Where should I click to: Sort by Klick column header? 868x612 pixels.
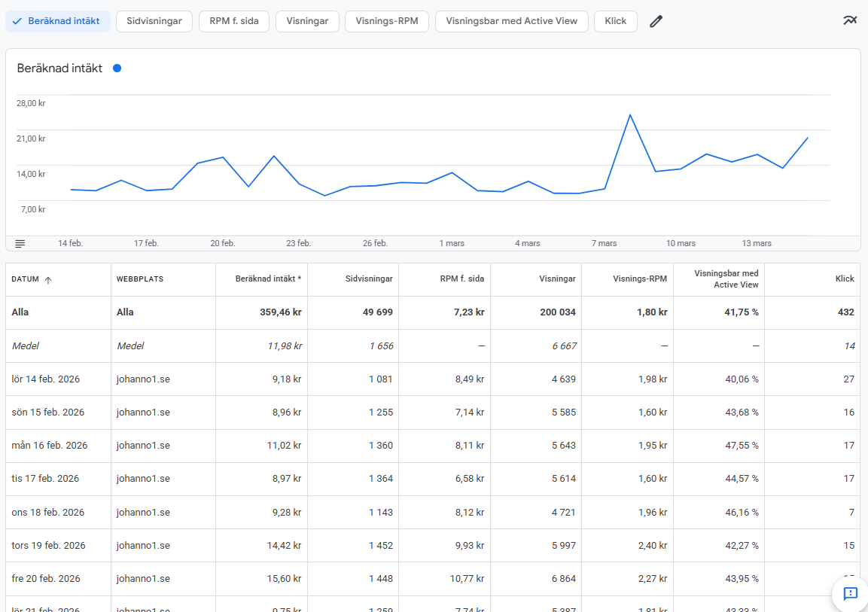[x=844, y=279]
